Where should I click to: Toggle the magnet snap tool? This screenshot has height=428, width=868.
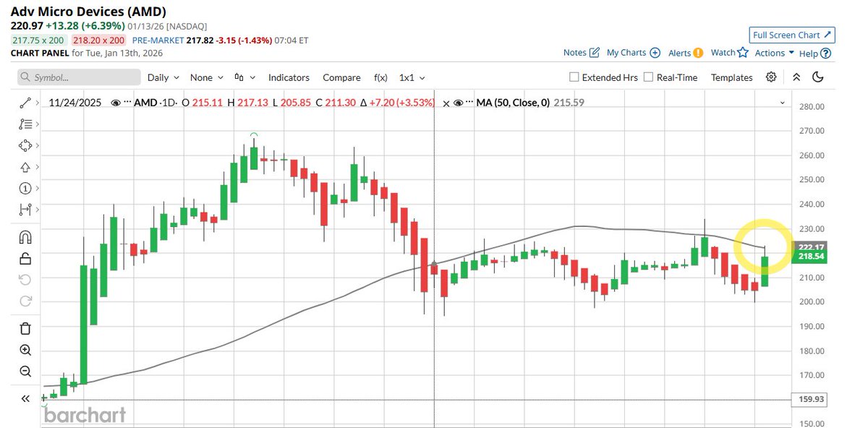coord(25,237)
